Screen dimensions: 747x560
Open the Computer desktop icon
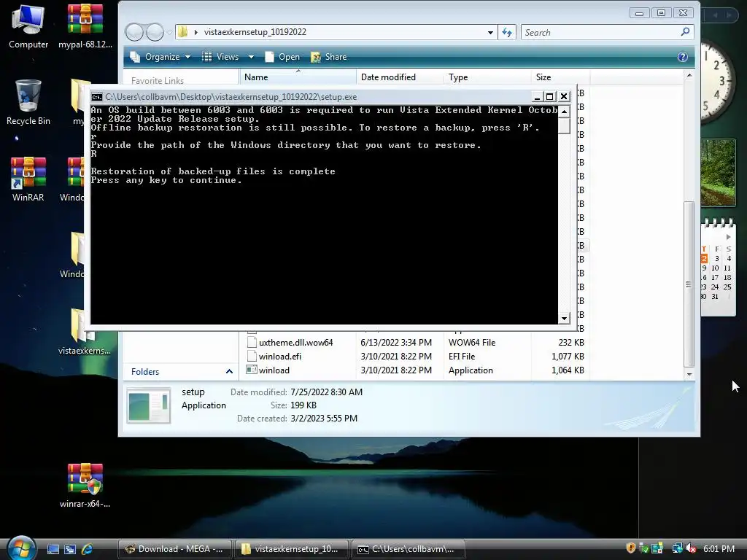[28, 26]
